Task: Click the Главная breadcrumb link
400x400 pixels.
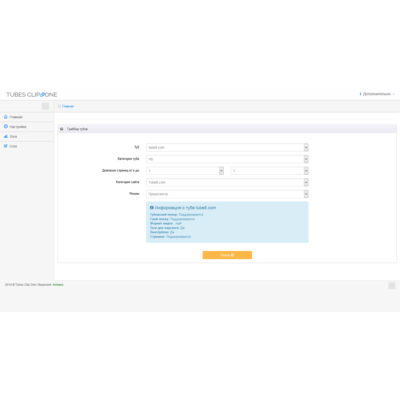Action: click(68, 106)
